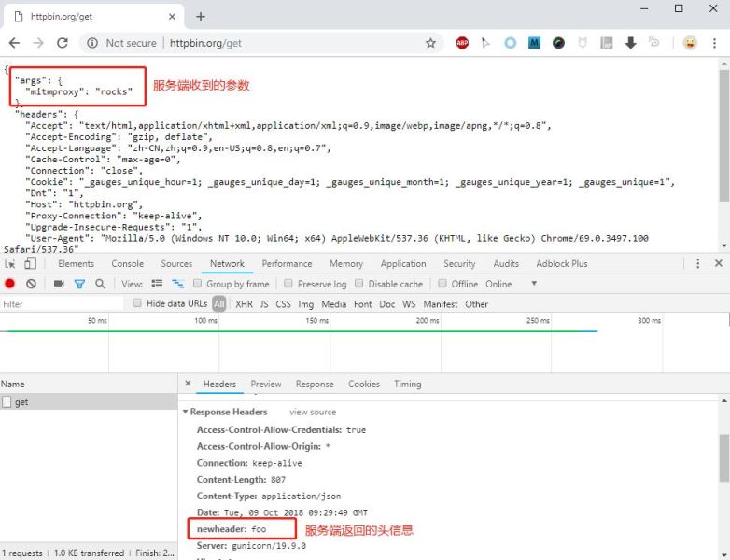Viewport: 730px width, 560px height.
Task: Open a new browser tab
Action: coord(201,17)
